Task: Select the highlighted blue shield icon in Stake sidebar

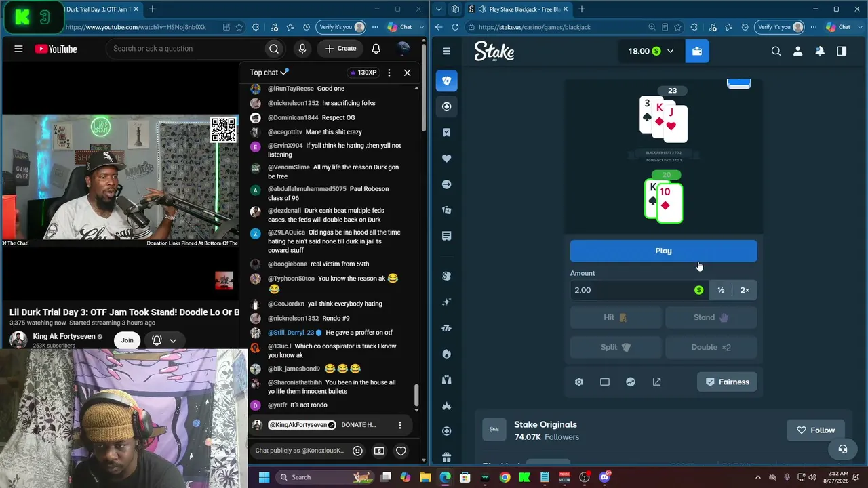Action: [x=446, y=81]
